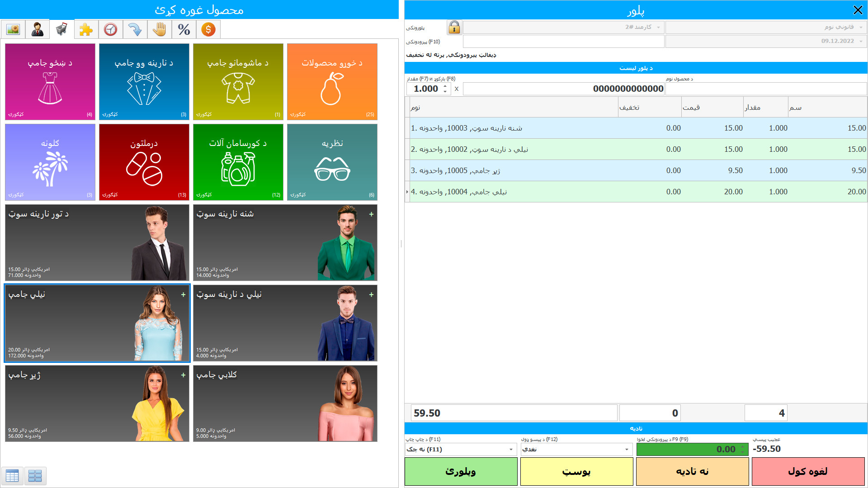Expand the 09.12.2022 date dropdown
This screenshot has width=868, height=488.
pyautogui.click(x=860, y=41)
